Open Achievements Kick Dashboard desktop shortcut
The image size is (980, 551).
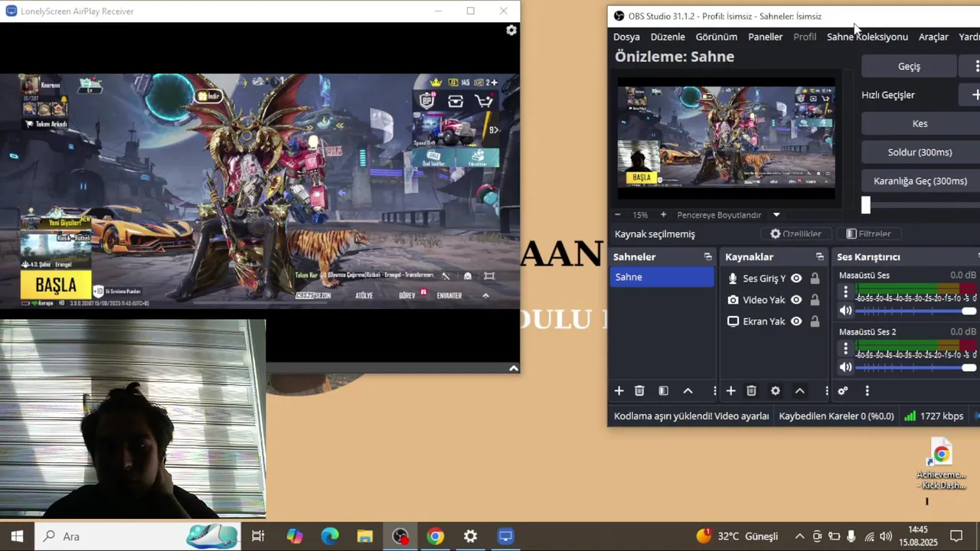(942, 465)
